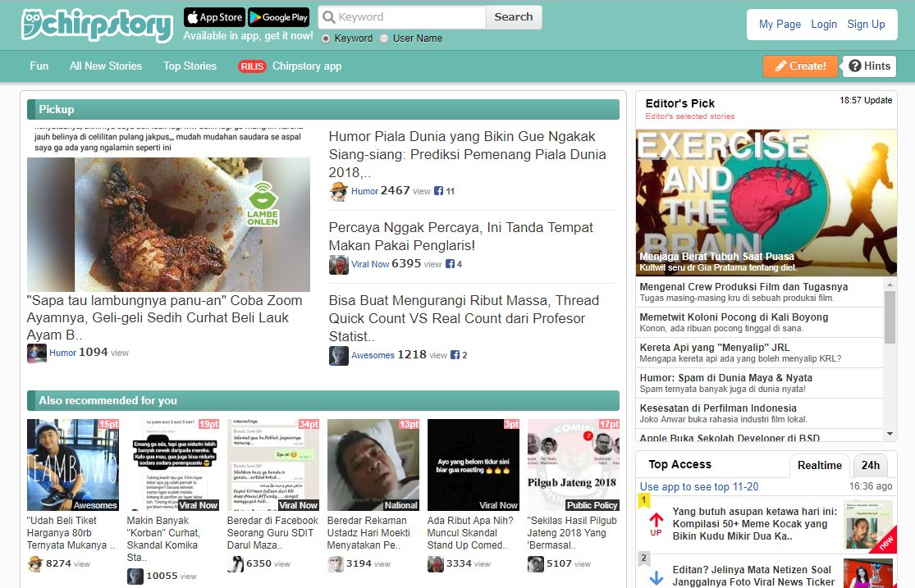Switch Top Access to Realtime tab
This screenshot has height=588, width=915.
(x=820, y=466)
